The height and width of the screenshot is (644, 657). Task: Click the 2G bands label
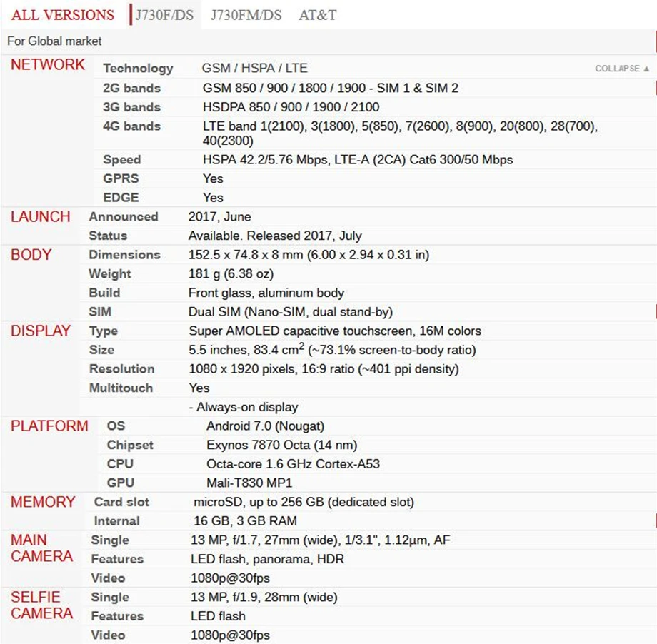pyautogui.click(x=131, y=88)
